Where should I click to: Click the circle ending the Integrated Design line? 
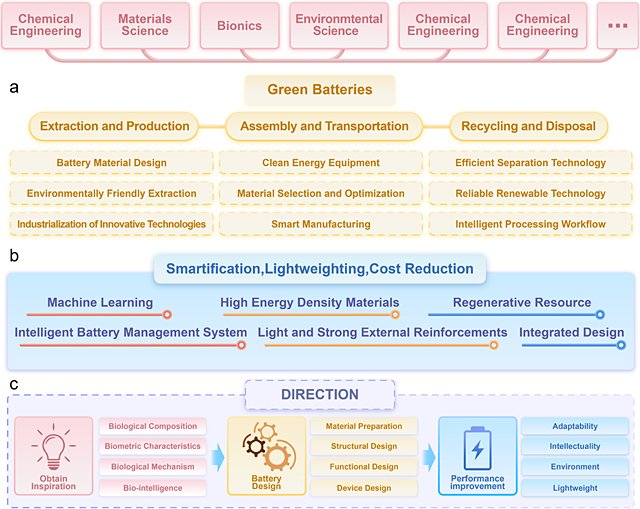click(621, 345)
